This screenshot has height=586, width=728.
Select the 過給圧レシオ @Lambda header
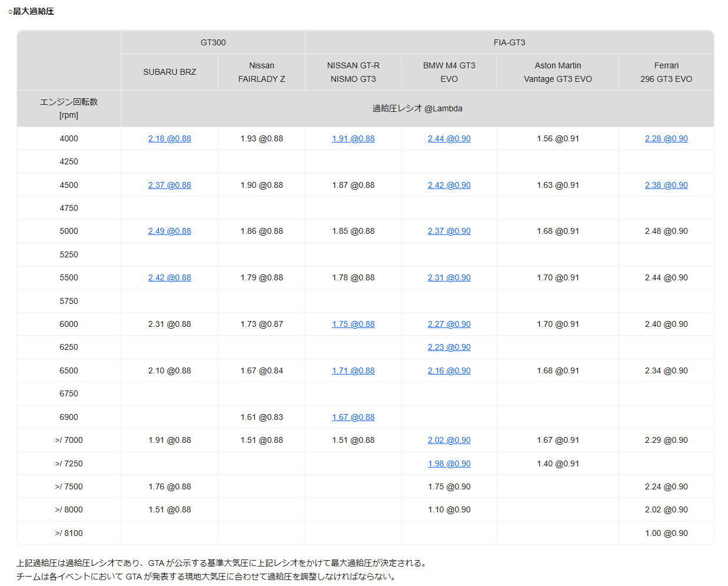[x=417, y=108]
